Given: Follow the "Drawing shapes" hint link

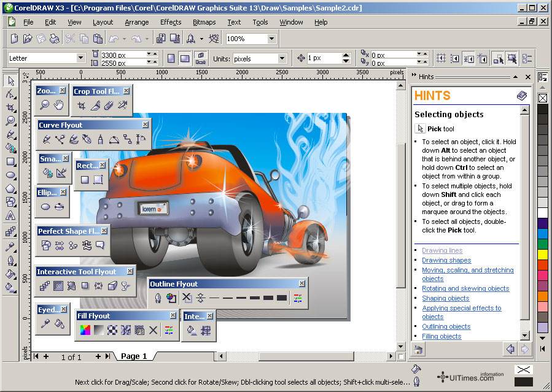Looking at the screenshot, I should pyautogui.click(x=446, y=260).
